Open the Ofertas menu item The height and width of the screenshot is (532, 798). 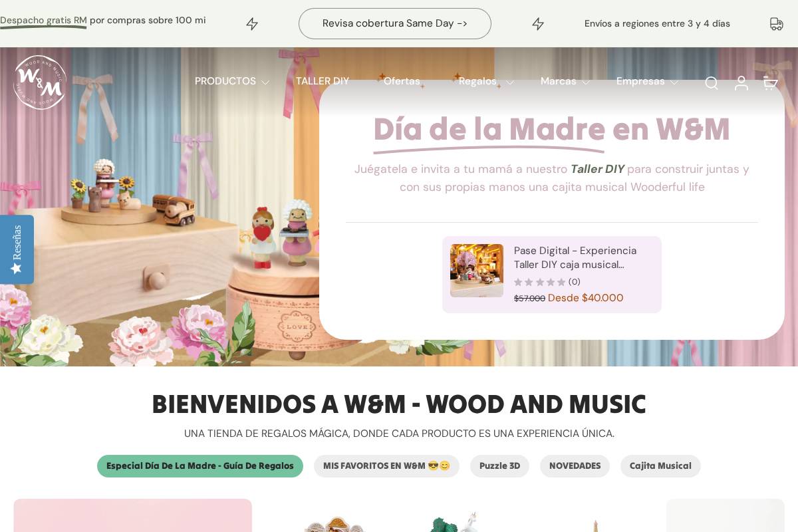[x=402, y=81]
